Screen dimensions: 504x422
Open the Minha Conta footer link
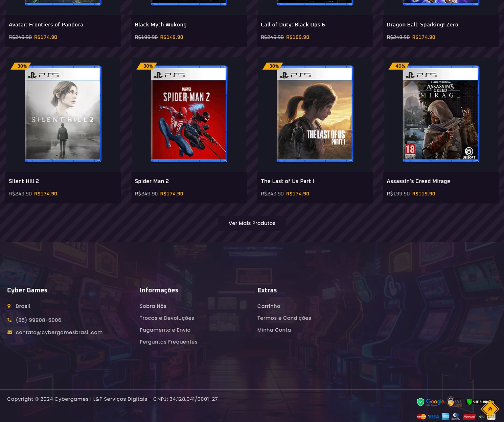tap(274, 330)
